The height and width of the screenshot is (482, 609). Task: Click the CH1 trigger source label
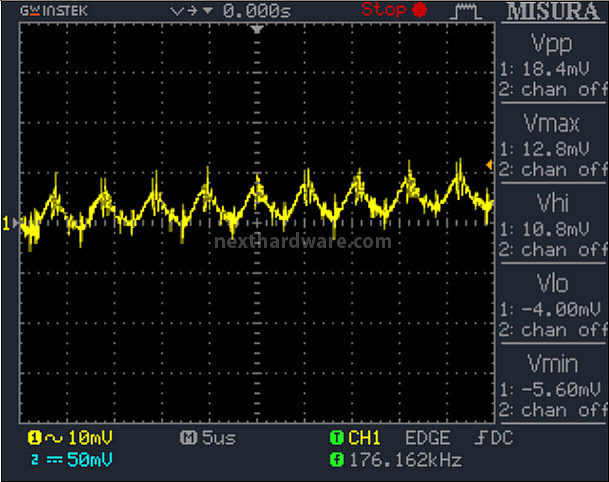pyautogui.click(x=364, y=438)
